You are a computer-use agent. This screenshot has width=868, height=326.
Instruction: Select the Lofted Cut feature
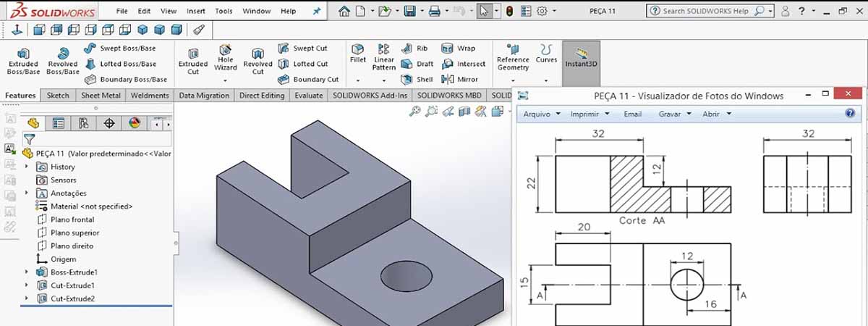click(x=302, y=64)
